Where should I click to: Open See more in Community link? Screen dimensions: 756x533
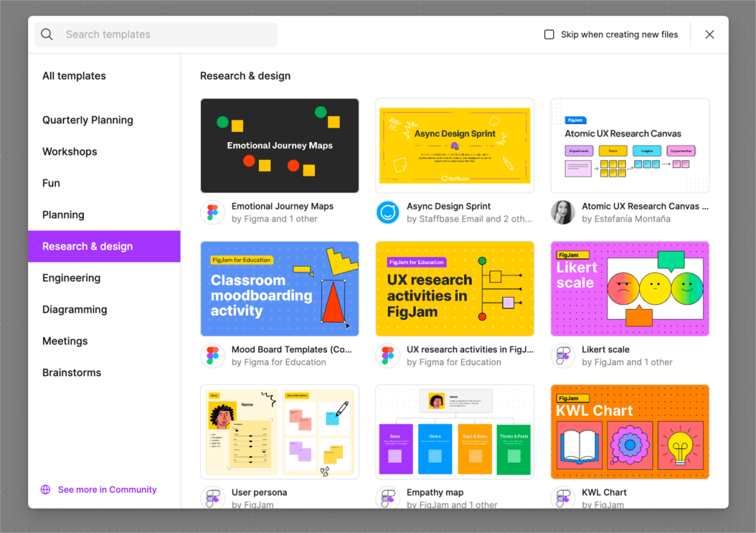coord(107,490)
